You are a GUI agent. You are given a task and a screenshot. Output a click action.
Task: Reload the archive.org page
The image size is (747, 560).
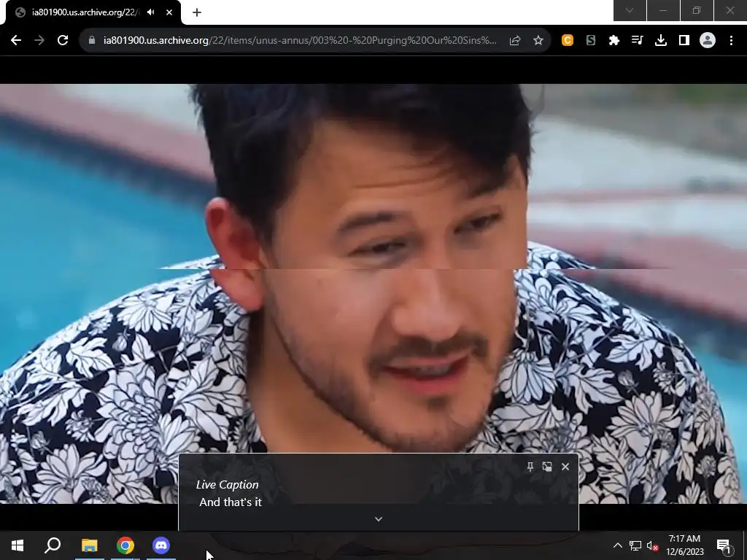tap(63, 41)
